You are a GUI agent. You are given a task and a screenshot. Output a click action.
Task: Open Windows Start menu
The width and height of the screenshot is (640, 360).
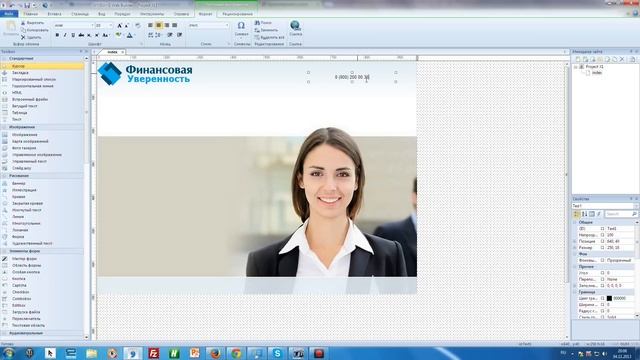point(9,353)
